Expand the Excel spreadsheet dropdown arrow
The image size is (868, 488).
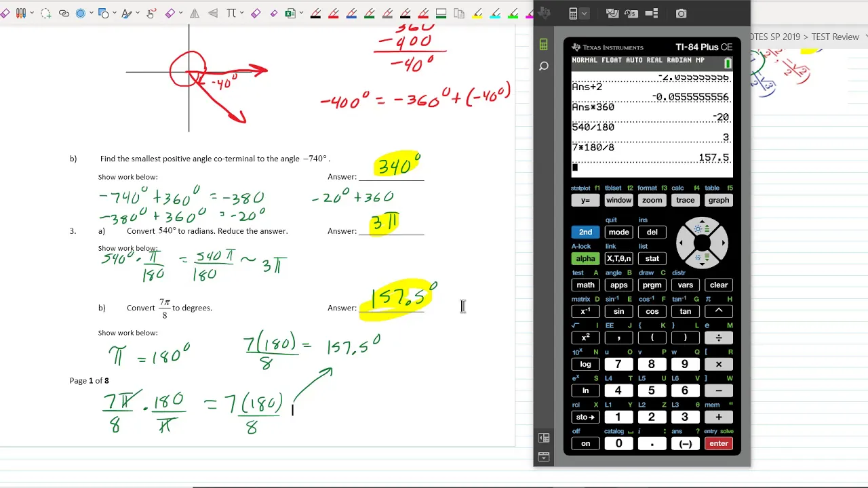tap(300, 13)
